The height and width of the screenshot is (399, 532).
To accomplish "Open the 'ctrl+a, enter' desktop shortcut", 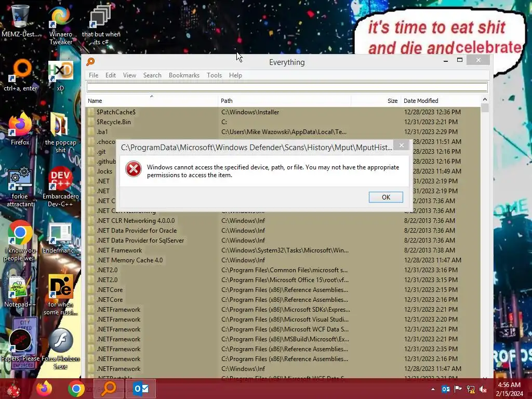I will coord(20,75).
